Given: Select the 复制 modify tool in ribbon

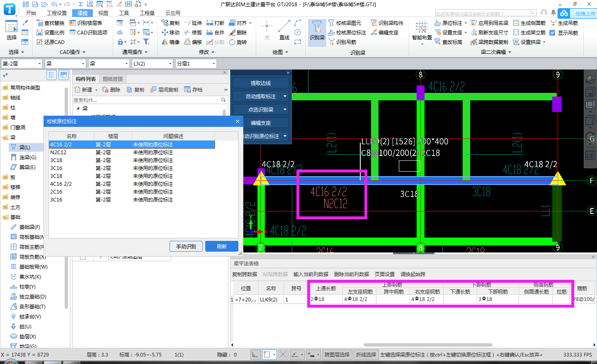Looking at the screenshot, I should tap(170, 23).
